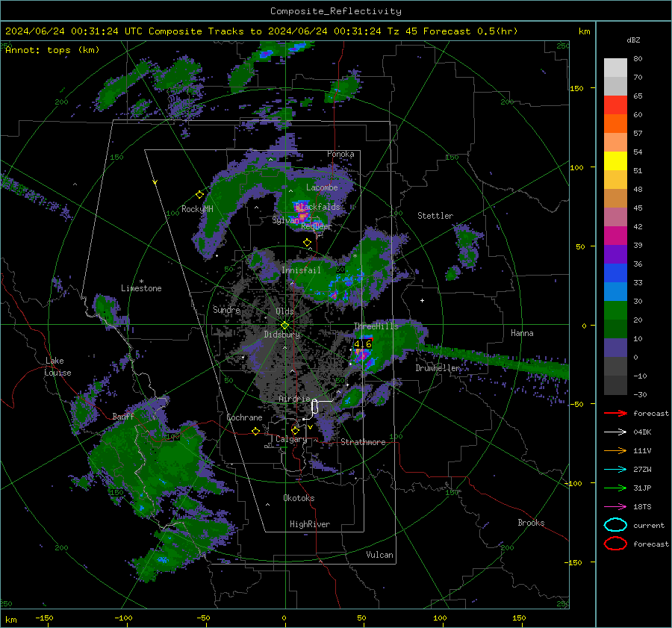Image resolution: width=672 pixels, height=628 pixels.
Task: Click the Limestone label
Action: (x=141, y=288)
